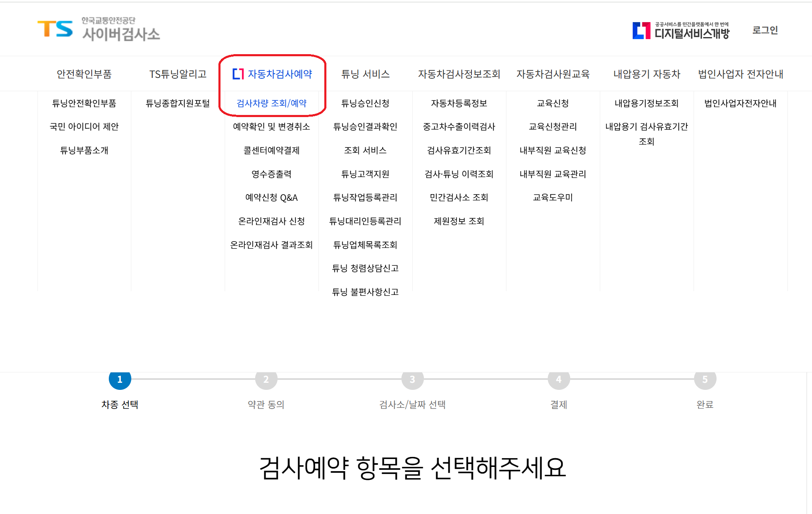Viewport: 812px width, 514px height.
Task: Click the step 5 완료 circle
Action: 705,379
